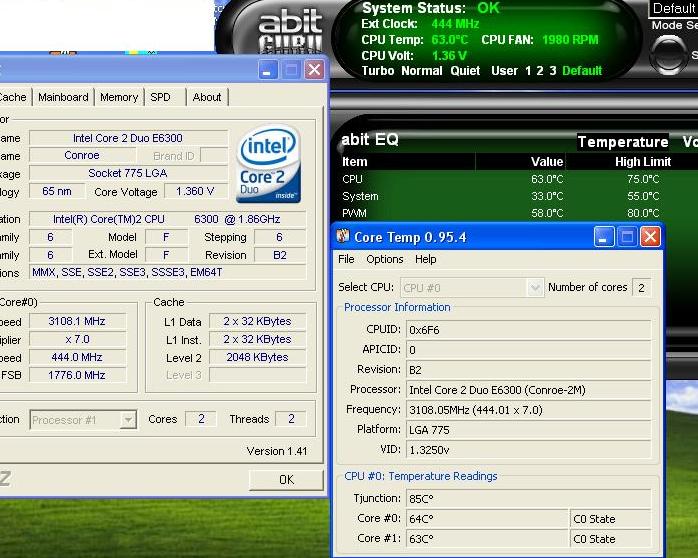
Task: Click the Value column header in abit EQ
Action: (x=547, y=162)
